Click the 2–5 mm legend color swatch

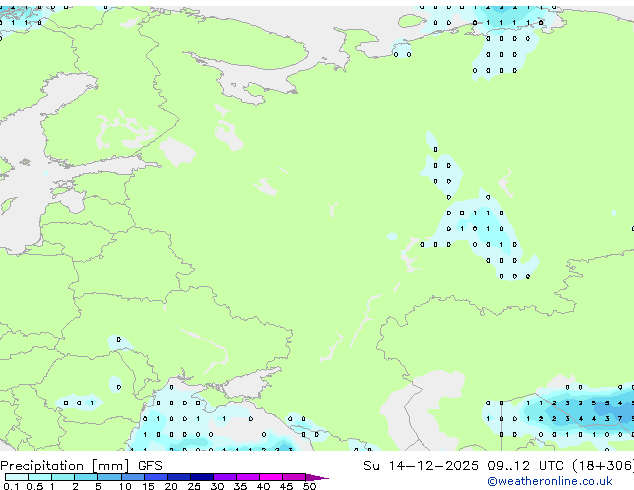point(86,477)
